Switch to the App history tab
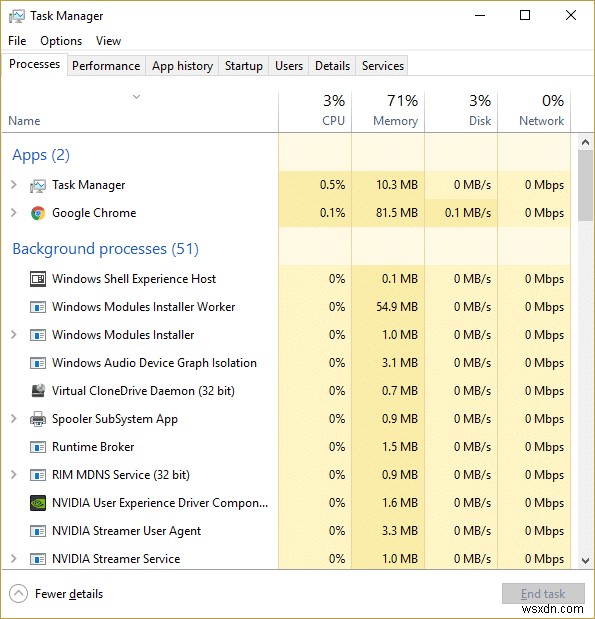 182,66
